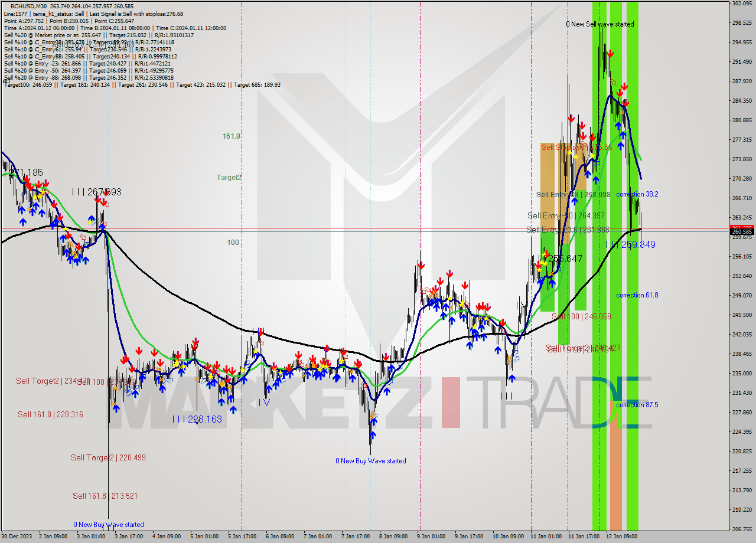Image resolution: width=756 pixels, height=543 pixels.
Task: Click the 'Sell %20 @ Entry -88: 268.098' line
Action: (x=89, y=77)
